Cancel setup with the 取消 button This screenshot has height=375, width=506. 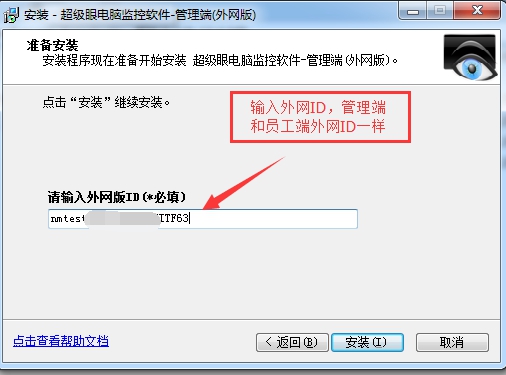(x=452, y=342)
